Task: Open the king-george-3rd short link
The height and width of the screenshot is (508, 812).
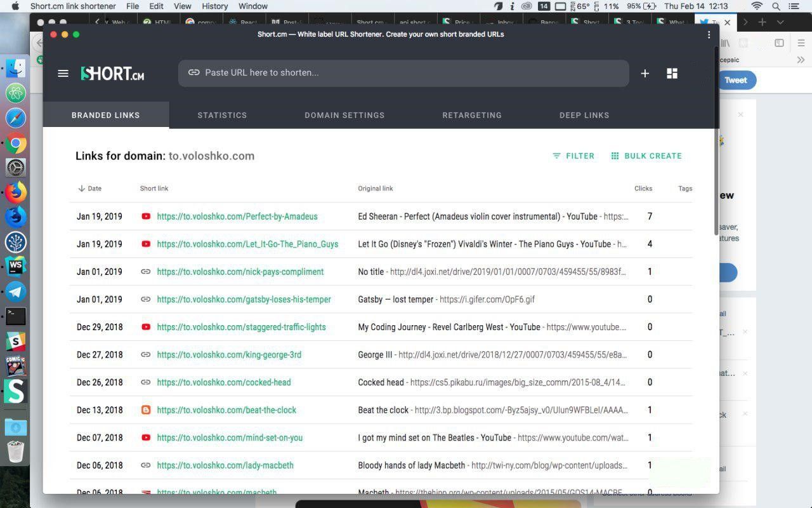Action: click(229, 354)
